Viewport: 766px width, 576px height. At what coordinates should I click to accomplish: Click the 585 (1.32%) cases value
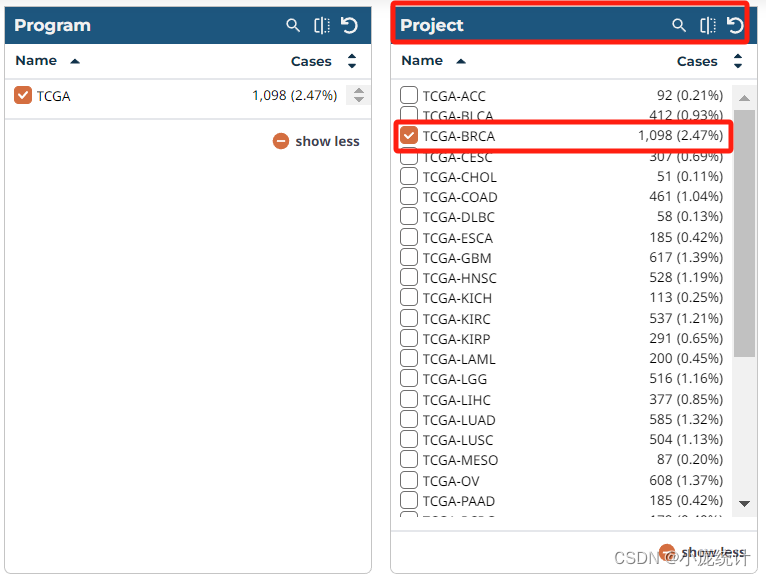(x=686, y=419)
